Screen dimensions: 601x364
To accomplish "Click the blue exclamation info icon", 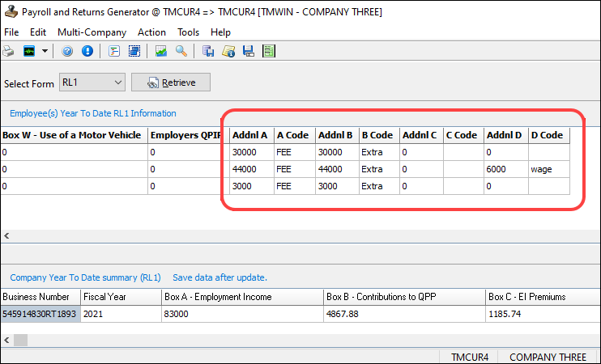I will 87,51.
